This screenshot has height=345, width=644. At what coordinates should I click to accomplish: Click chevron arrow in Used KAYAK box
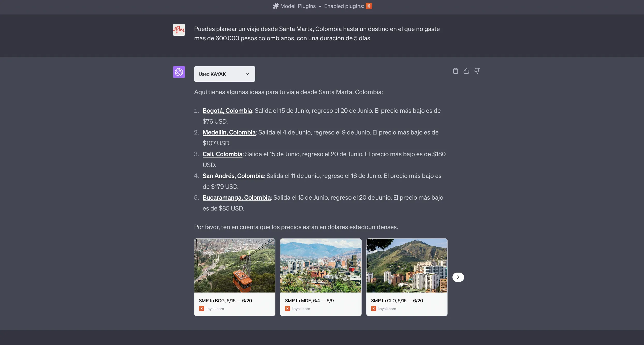click(247, 74)
